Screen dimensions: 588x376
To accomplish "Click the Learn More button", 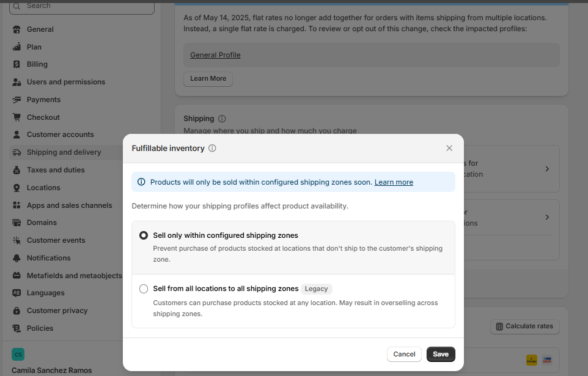I will (208, 79).
